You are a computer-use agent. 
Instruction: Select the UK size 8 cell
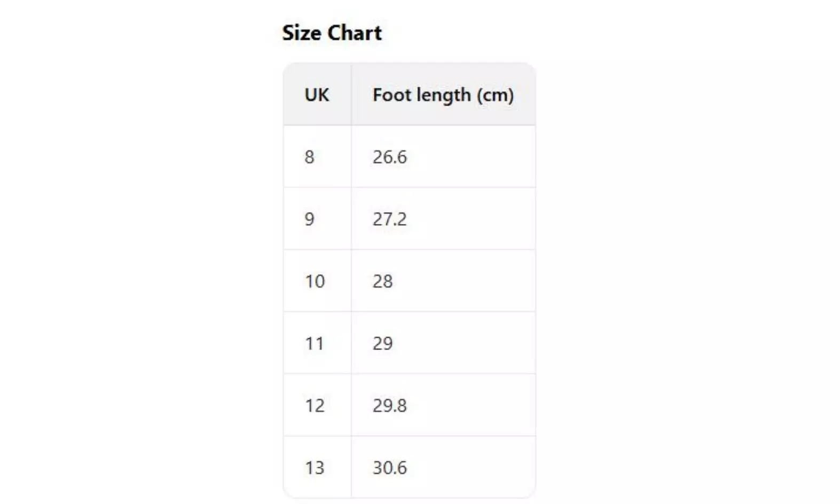[309, 157]
